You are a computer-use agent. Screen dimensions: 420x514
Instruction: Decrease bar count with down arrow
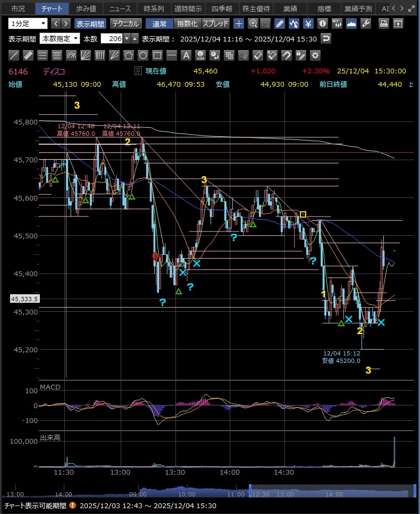click(127, 39)
